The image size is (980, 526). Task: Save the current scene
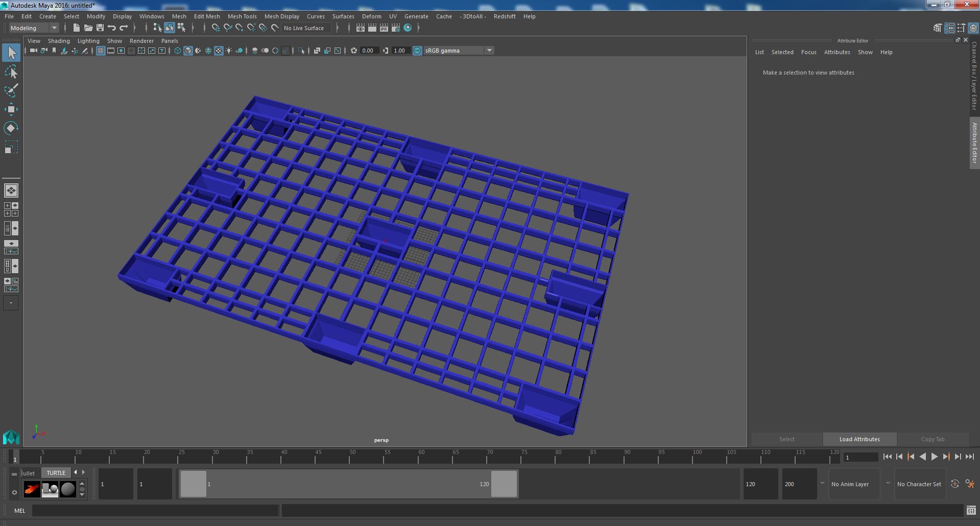(x=100, y=28)
